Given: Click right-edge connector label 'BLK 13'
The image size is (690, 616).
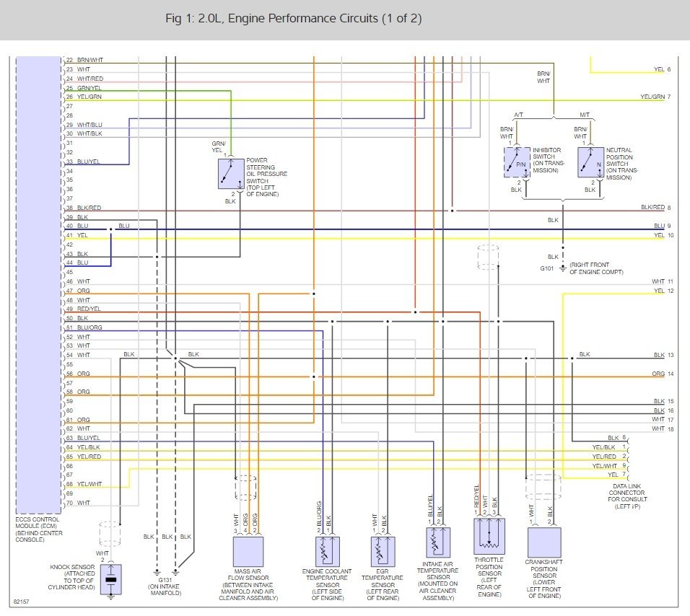Looking at the screenshot, I should pos(663,355).
